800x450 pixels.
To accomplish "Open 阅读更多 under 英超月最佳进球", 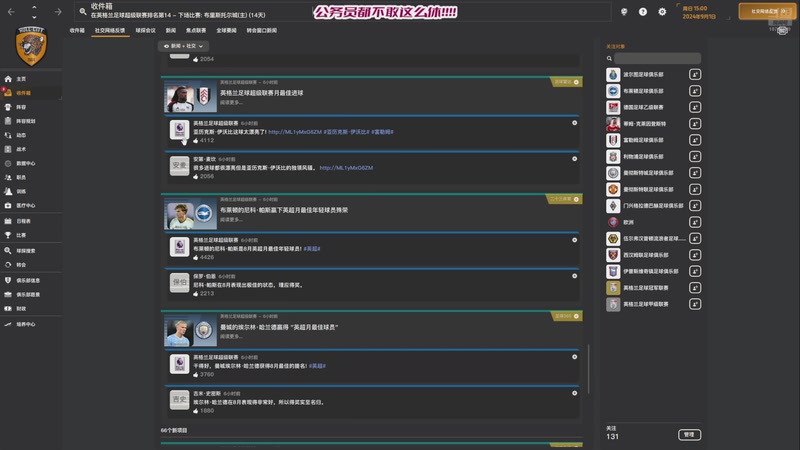I will (x=231, y=103).
